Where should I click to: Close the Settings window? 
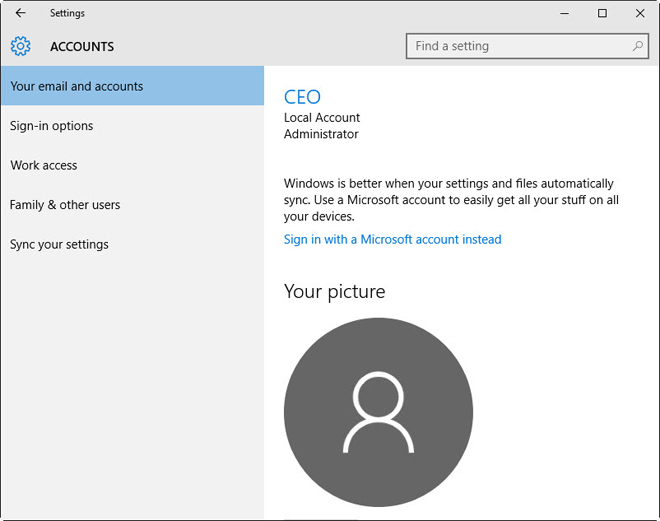[638, 13]
